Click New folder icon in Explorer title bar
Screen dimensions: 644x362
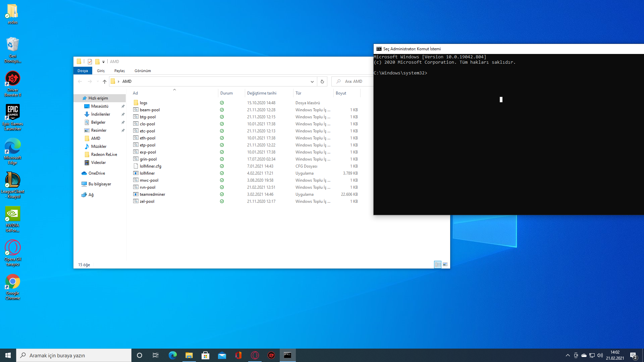(x=97, y=62)
